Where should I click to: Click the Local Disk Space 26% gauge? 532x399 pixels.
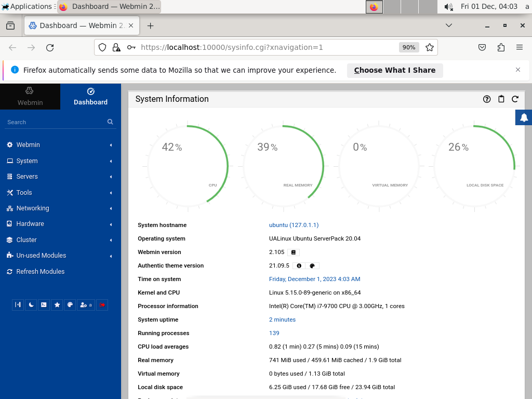pos(474,166)
